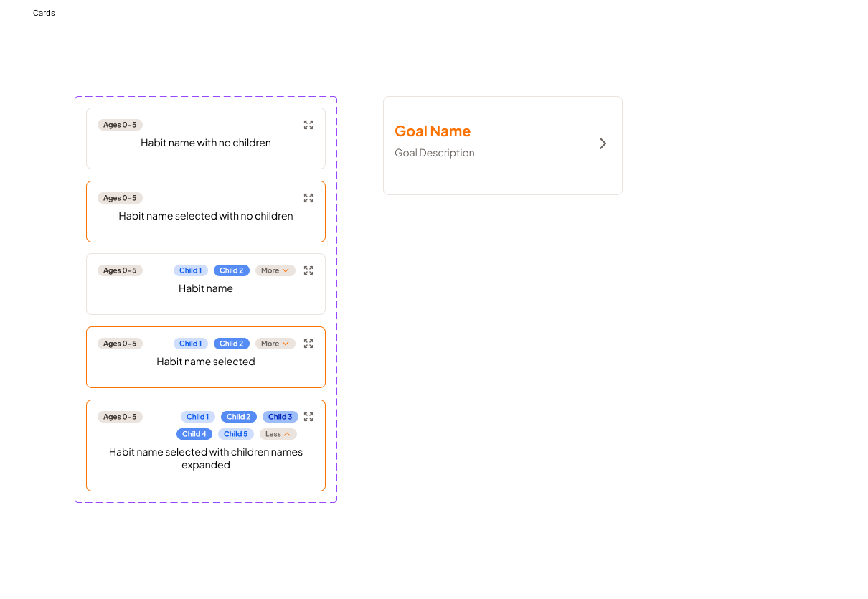
Task: Collapse children list with the Less chip
Action: point(278,434)
